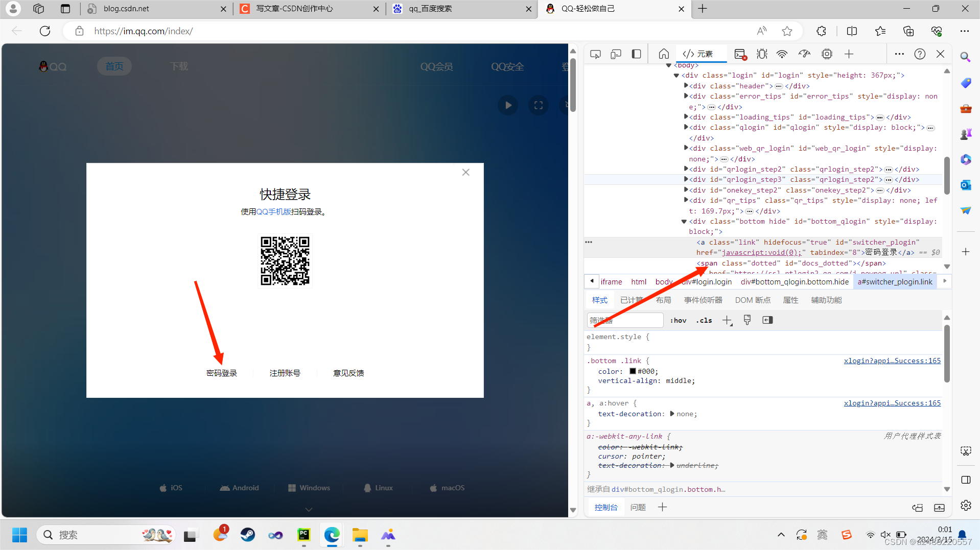Expand the error_tips div node
980x550 pixels.
click(686, 96)
